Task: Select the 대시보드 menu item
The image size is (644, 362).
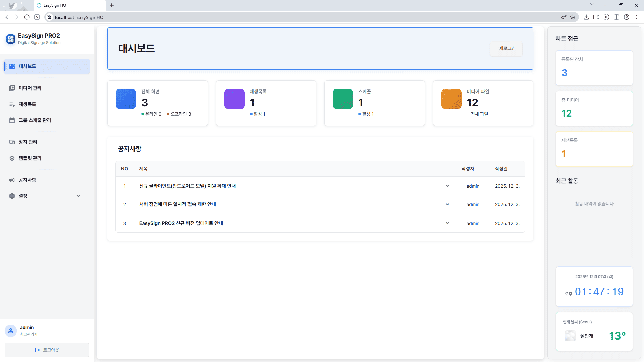Action: tap(47, 66)
